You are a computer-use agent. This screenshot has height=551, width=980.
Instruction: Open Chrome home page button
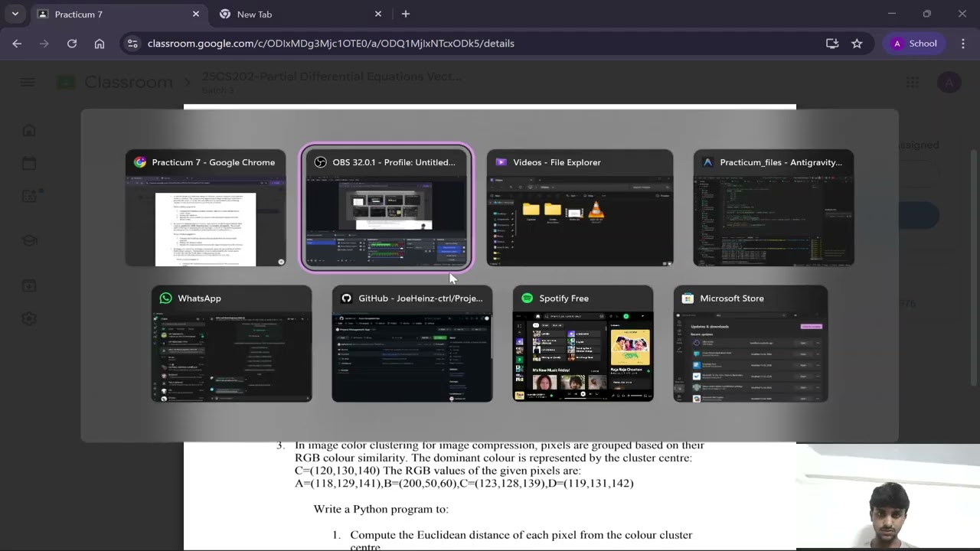point(100,44)
